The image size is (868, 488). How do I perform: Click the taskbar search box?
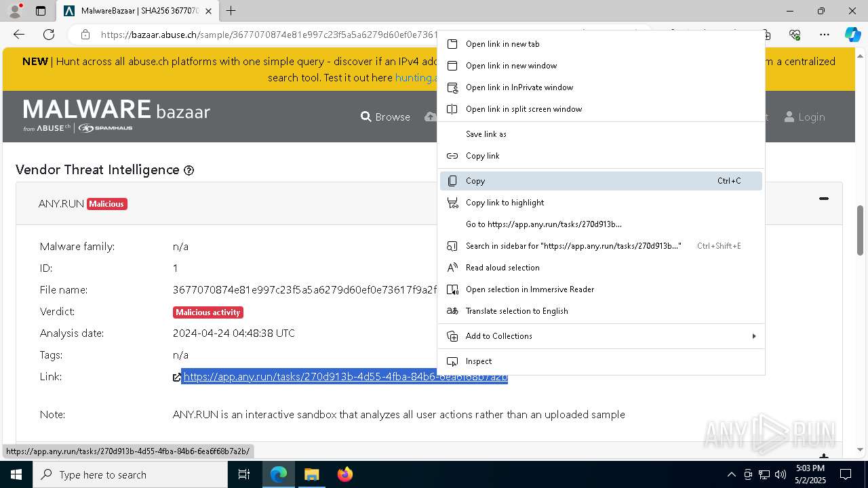(x=130, y=474)
